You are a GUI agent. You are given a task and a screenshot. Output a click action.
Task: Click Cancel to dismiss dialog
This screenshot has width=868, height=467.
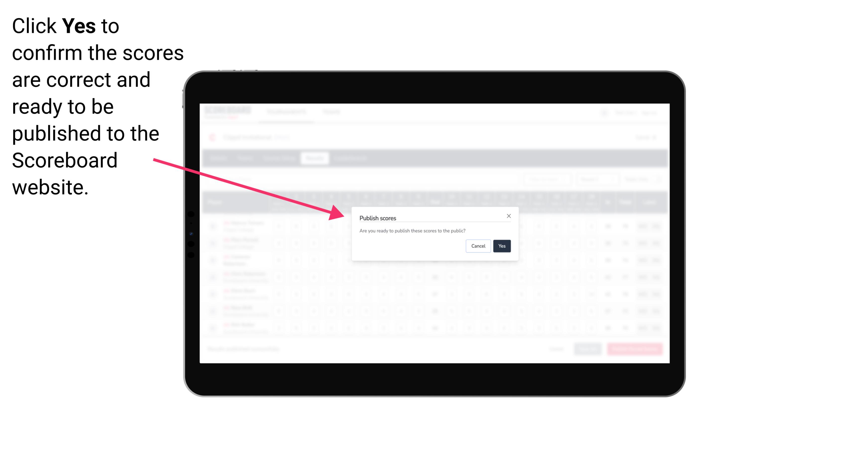[478, 245]
